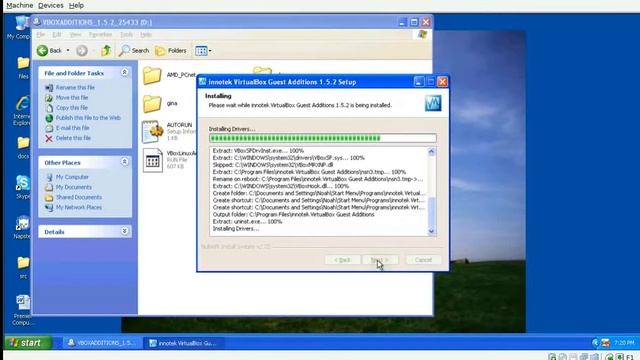Click the VirtualBox logo in setup header
640x360 pixels.
coord(433,103)
